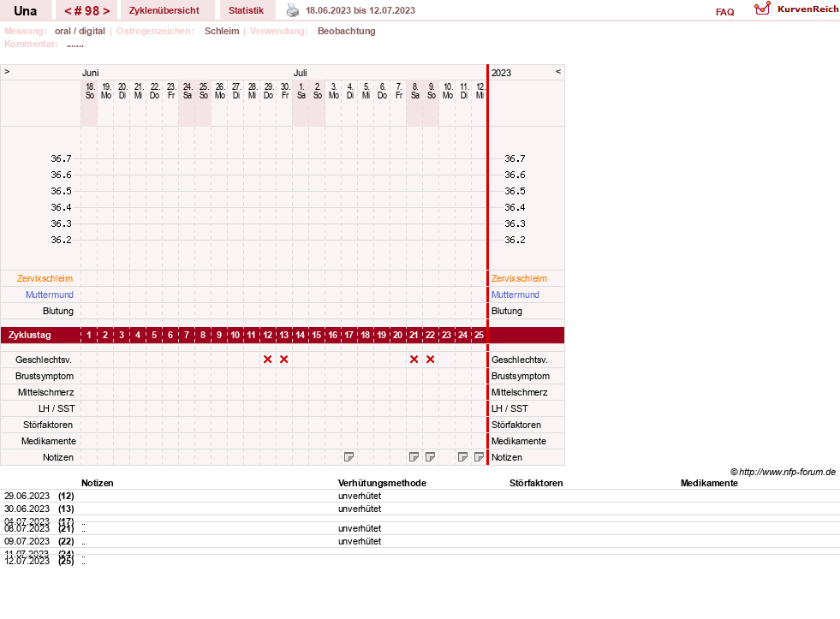Screen dimensions: 840x619
Task: Select the Una user tab
Action: point(25,11)
